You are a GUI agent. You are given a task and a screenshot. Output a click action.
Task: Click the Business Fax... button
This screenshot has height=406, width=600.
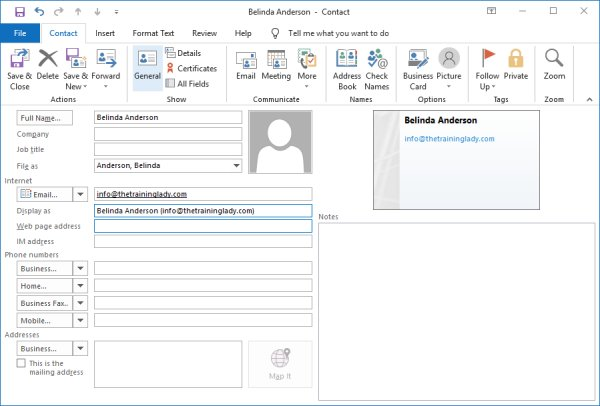(x=44, y=303)
